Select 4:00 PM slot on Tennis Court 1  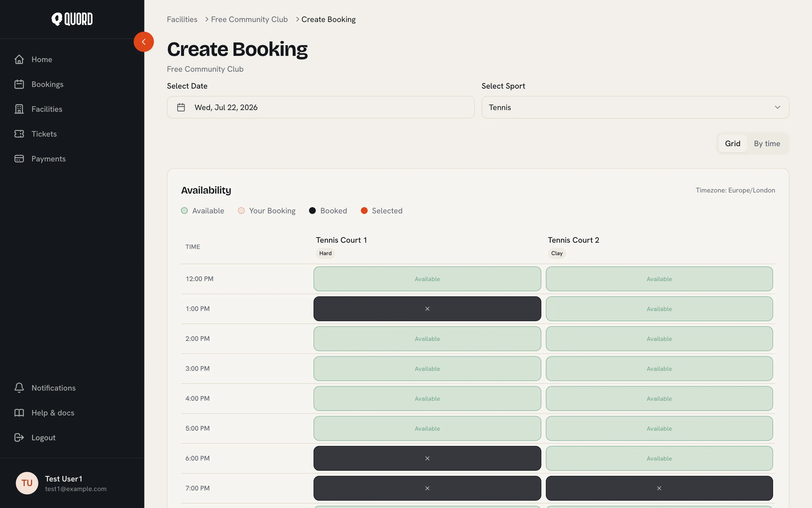point(427,398)
